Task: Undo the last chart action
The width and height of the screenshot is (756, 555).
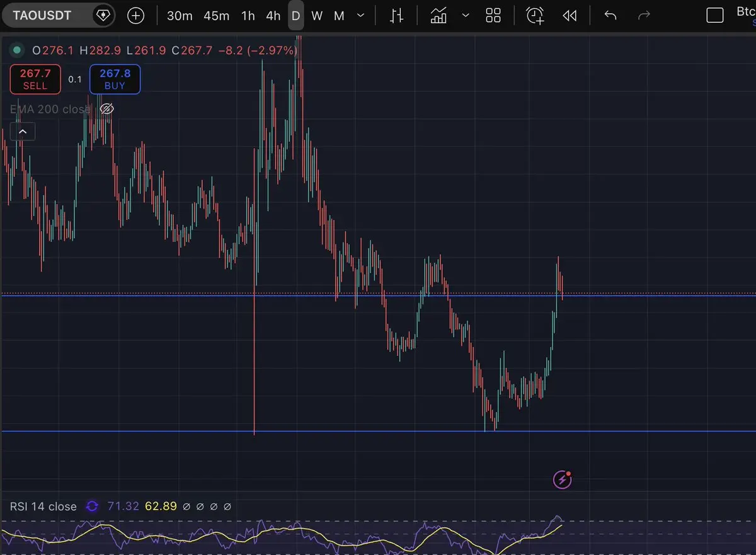Action: [x=610, y=16]
